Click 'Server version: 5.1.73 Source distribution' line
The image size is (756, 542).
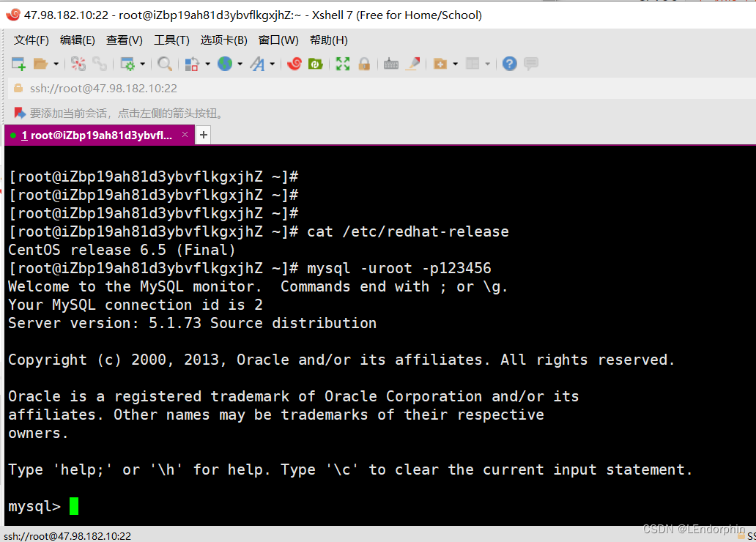pyautogui.click(x=193, y=324)
